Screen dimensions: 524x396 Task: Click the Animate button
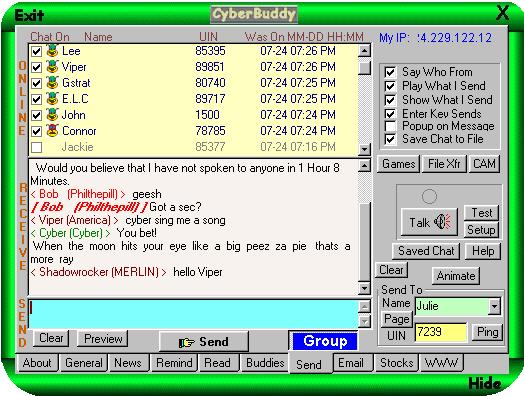pos(456,276)
